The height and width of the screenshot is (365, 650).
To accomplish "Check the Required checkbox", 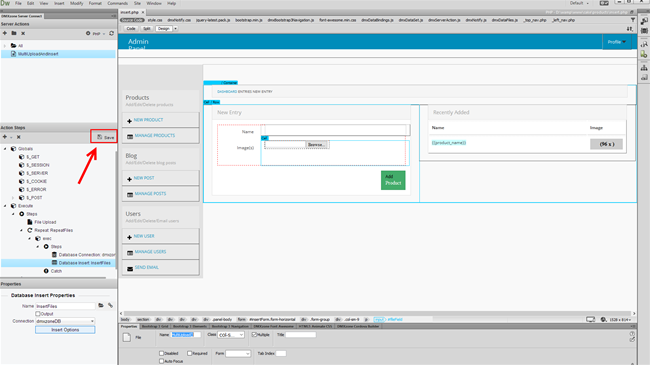I will pyautogui.click(x=189, y=353).
